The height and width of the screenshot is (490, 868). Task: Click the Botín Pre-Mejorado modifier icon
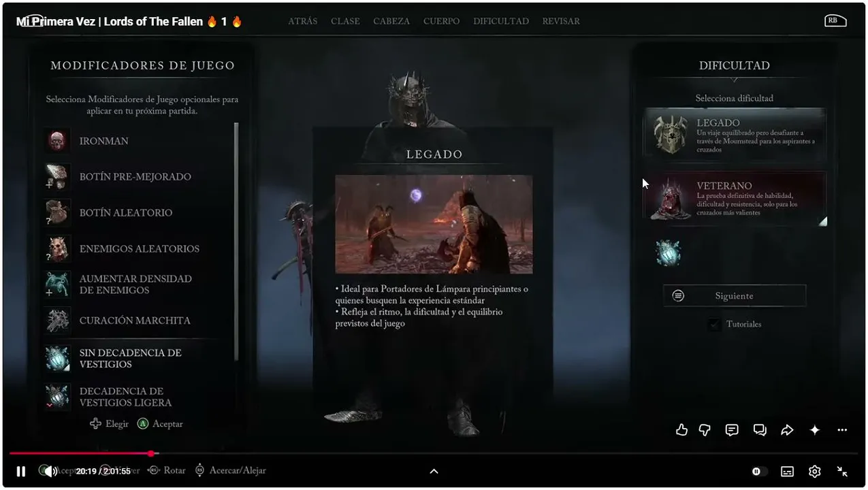58,176
